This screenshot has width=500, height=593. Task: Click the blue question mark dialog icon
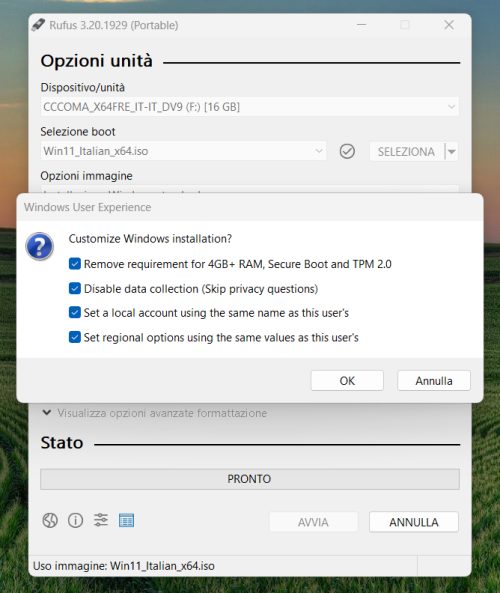[40, 246]
